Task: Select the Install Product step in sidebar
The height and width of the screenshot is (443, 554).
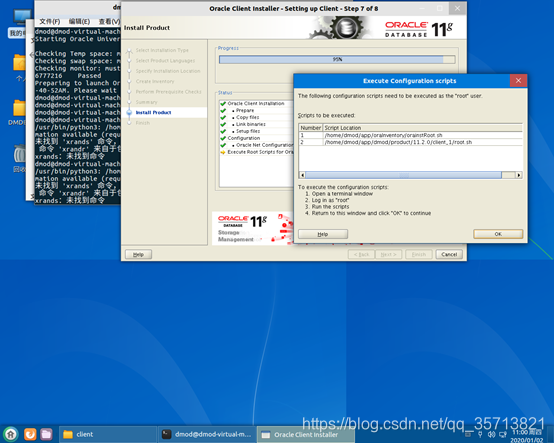Action: pyautogui.click(x=153, y=112)
